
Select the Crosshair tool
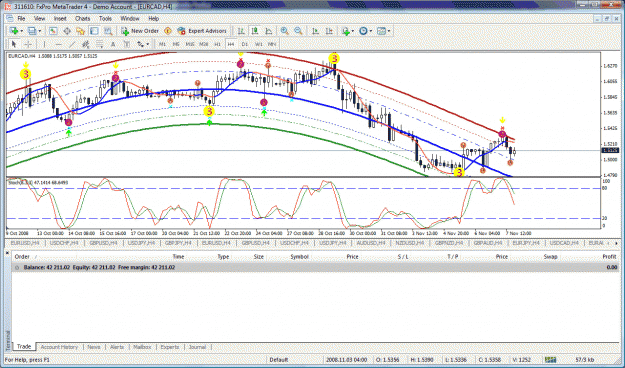pyautogui.click(x=28, y=44)
